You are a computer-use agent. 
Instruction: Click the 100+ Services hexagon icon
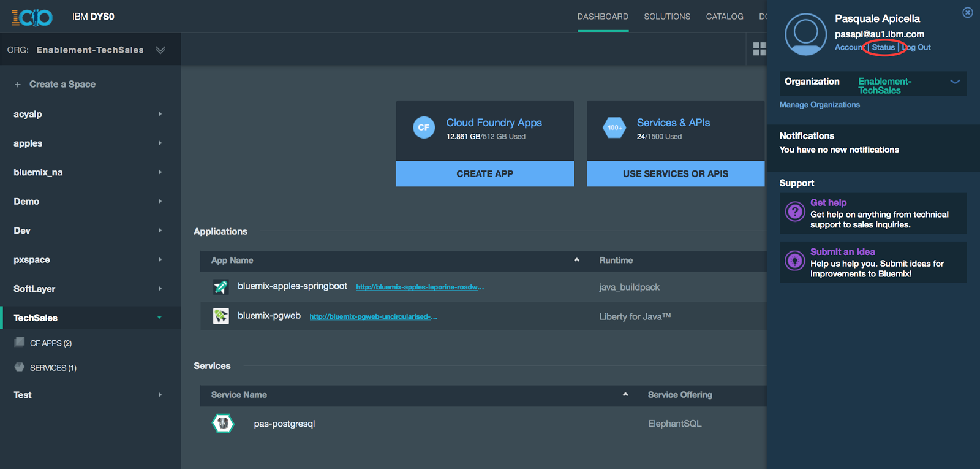[x=614, y=128]
